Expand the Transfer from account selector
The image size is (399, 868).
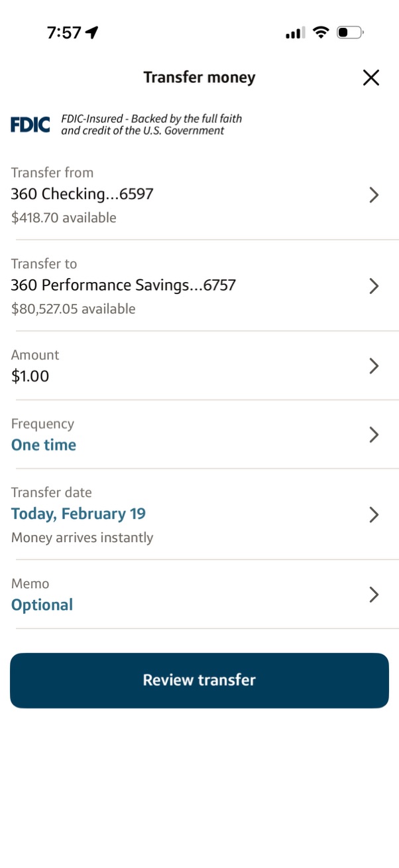coord(374,194)
